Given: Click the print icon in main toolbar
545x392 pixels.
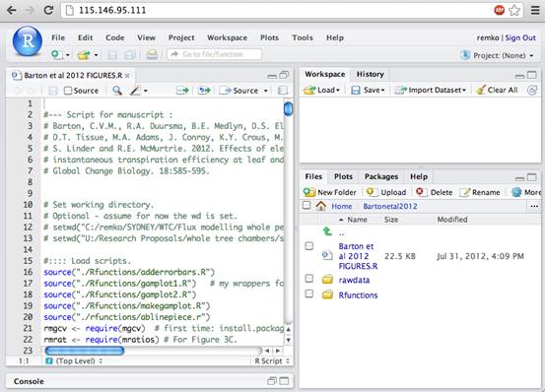Looking at the screenshot, I should coord(152,54).
